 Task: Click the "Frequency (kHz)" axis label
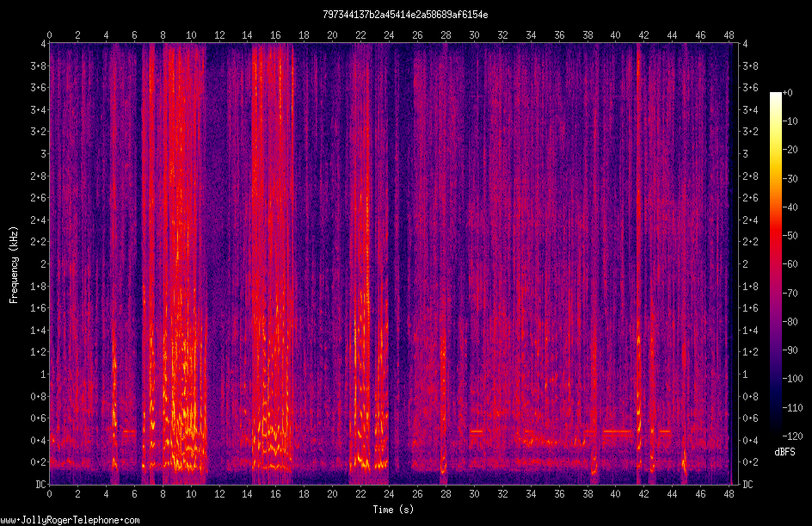click(14, 264)
